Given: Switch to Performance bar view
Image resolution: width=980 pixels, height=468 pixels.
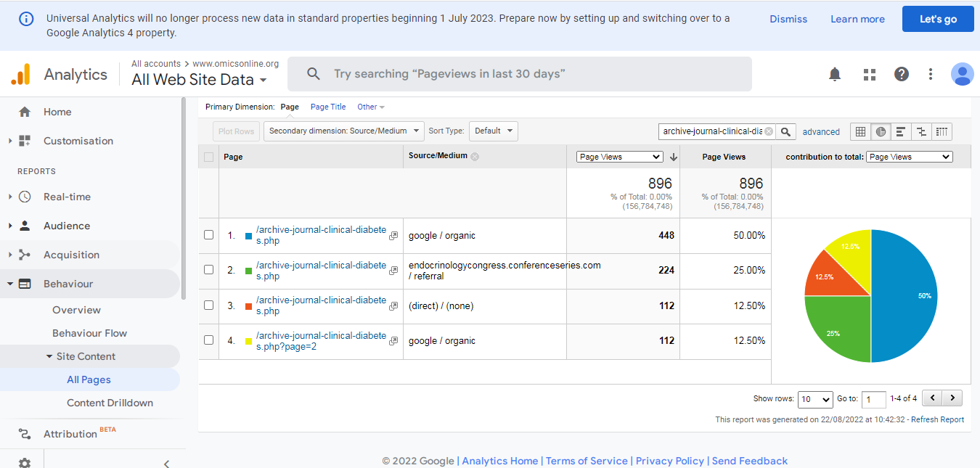Looking at the screenshot, I should click(901, 131).
